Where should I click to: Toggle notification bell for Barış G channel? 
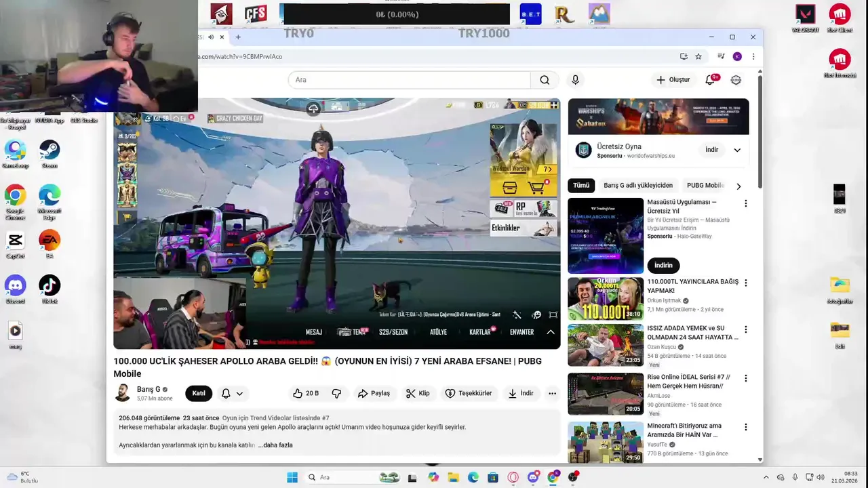(x=226, y=393)
